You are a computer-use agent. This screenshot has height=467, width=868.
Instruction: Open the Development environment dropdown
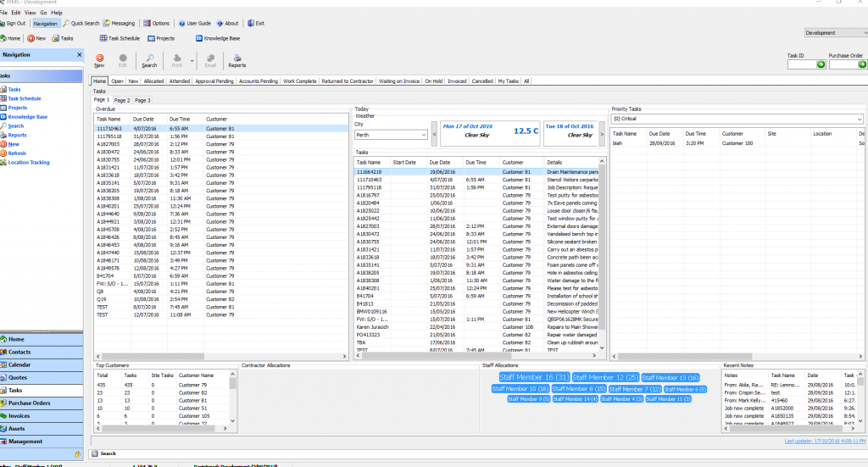pyautogui.click(x=862, y=33)
